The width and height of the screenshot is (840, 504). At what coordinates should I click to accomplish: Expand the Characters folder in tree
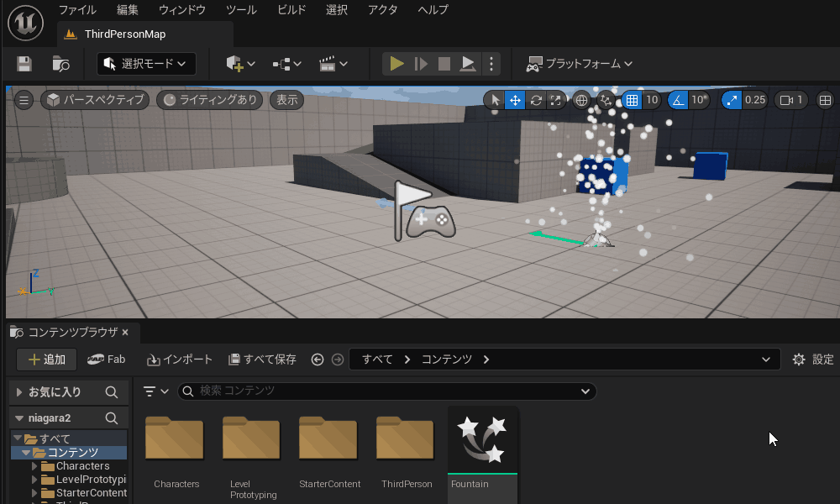click(34, 466)
